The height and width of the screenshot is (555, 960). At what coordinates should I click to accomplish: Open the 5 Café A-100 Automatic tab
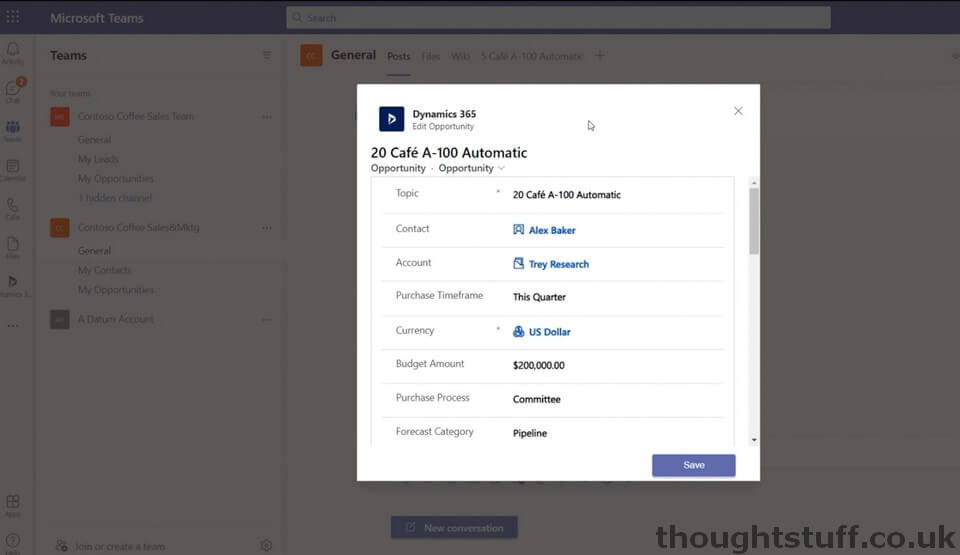531,56
